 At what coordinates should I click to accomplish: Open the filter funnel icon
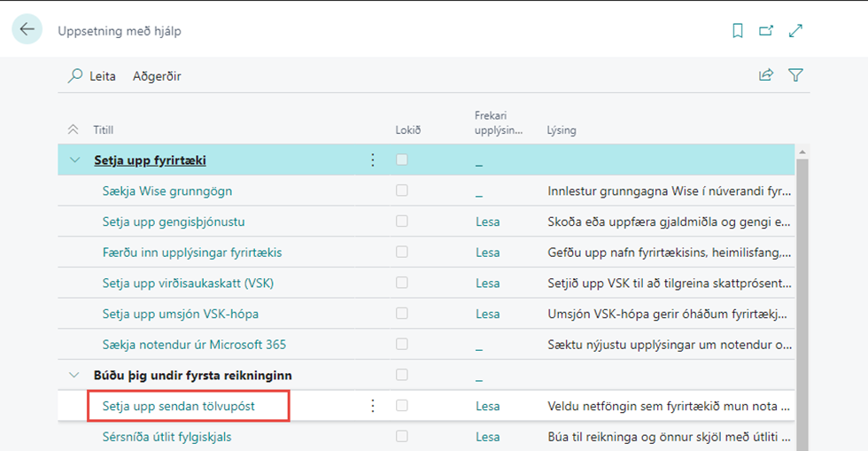[795, 75]
